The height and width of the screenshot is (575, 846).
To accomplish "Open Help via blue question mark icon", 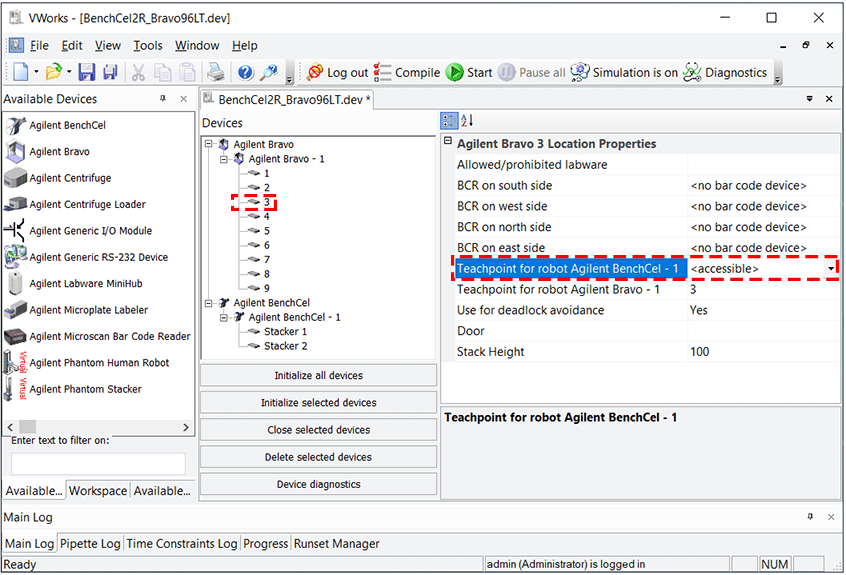I will tap(245, 72).
